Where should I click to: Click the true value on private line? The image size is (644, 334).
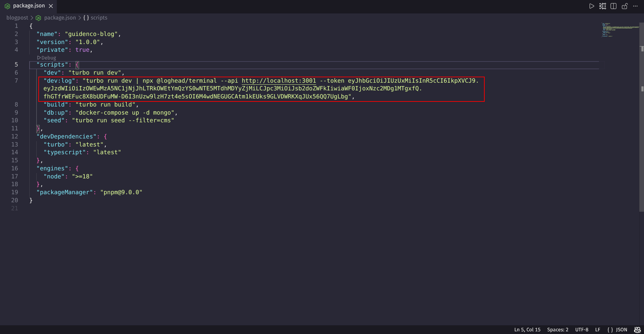(82, 50)
